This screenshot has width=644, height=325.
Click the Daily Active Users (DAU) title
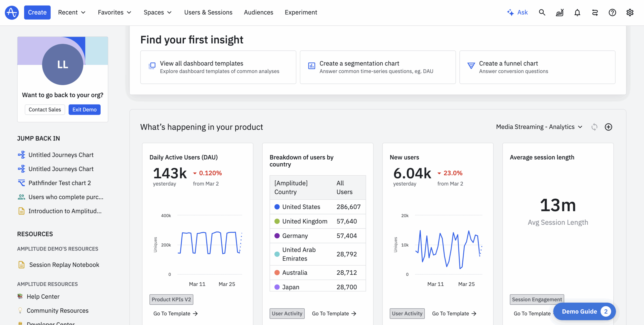point(184,157)
